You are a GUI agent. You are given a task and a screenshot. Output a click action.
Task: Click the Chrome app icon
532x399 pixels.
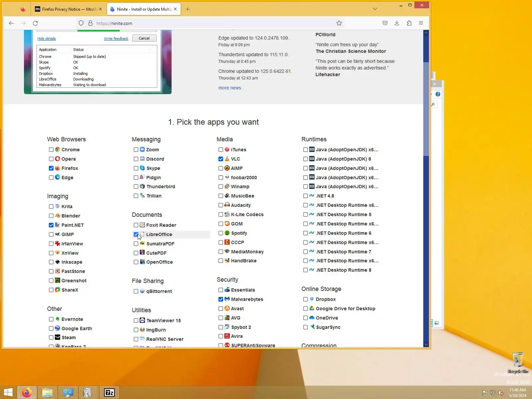pyautogui.click(x=58, y=150)
